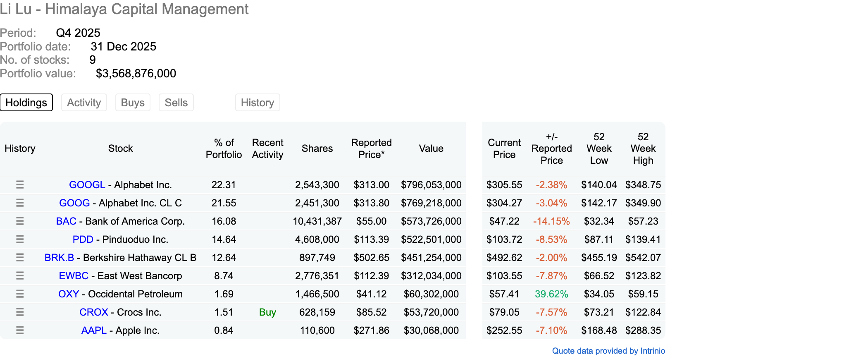
Task: Select the Holdings tab
Action: (26, 103)
